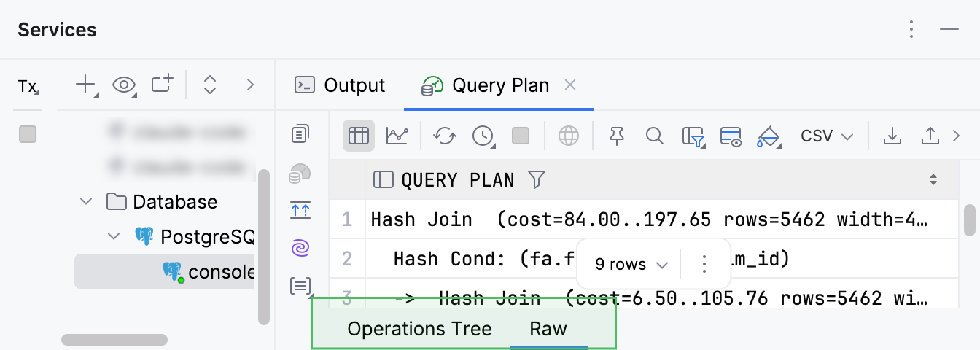Screen dimensions: 980x350
Task: Click the view columns eye card icon
Action: point(731,136)
